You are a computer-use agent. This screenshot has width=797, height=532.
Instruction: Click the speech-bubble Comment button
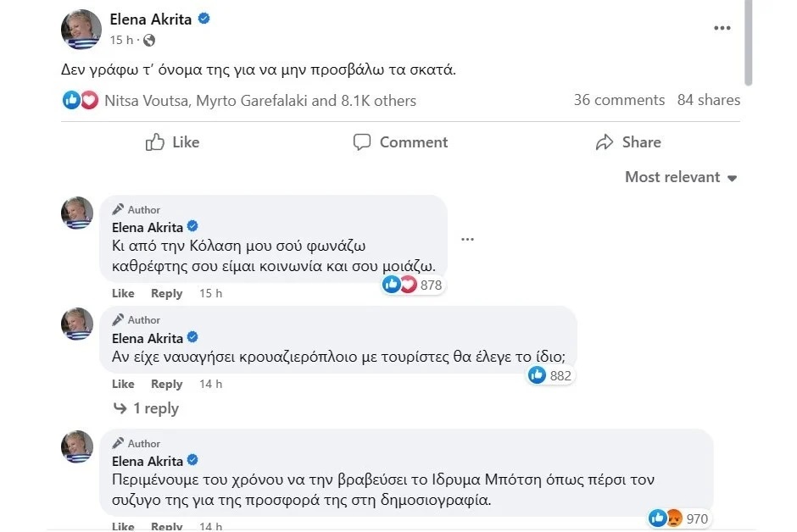[x=400, y=142]
